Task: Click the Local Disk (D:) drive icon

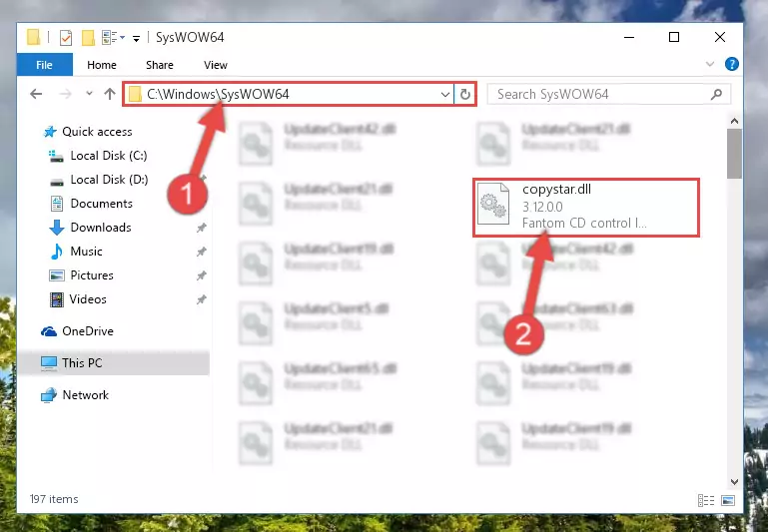Action: (57, 182)
